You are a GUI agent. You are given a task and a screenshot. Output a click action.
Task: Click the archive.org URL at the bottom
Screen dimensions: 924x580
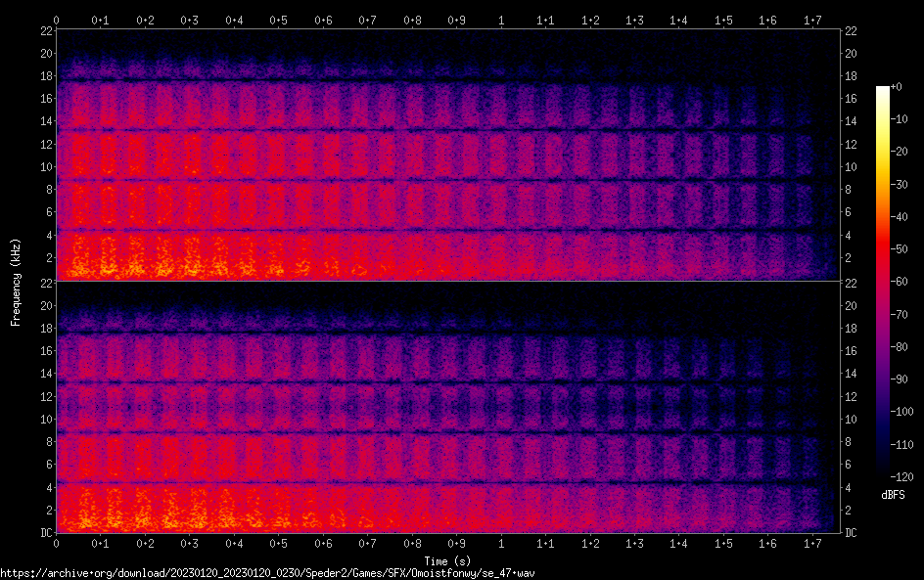point(267,573)
